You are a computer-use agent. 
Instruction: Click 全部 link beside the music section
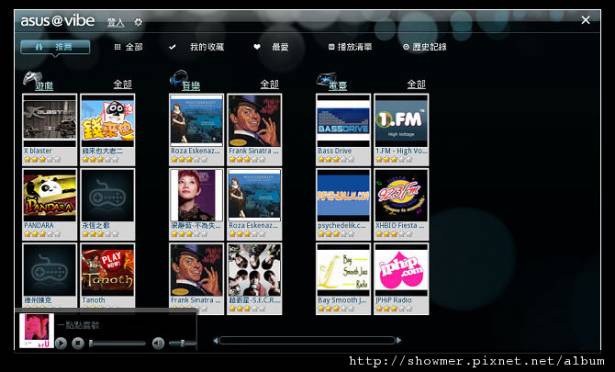pyautogui.click(x=269, y=84)
